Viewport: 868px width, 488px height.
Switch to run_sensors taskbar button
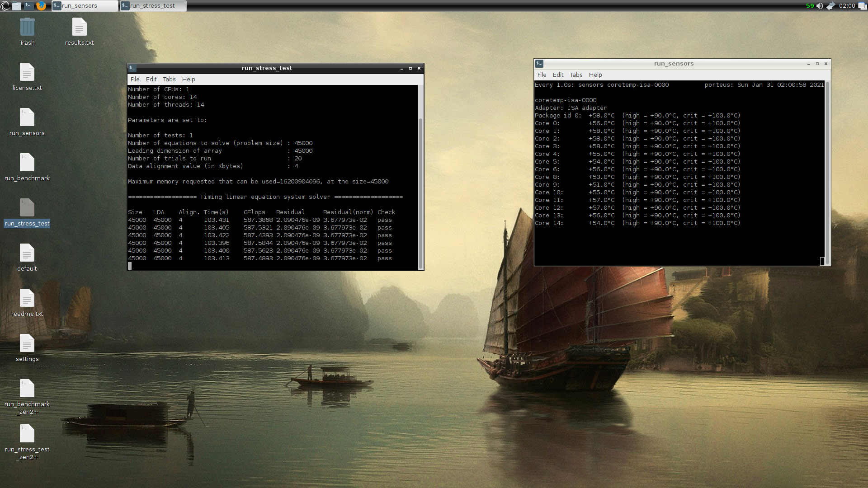85,6
